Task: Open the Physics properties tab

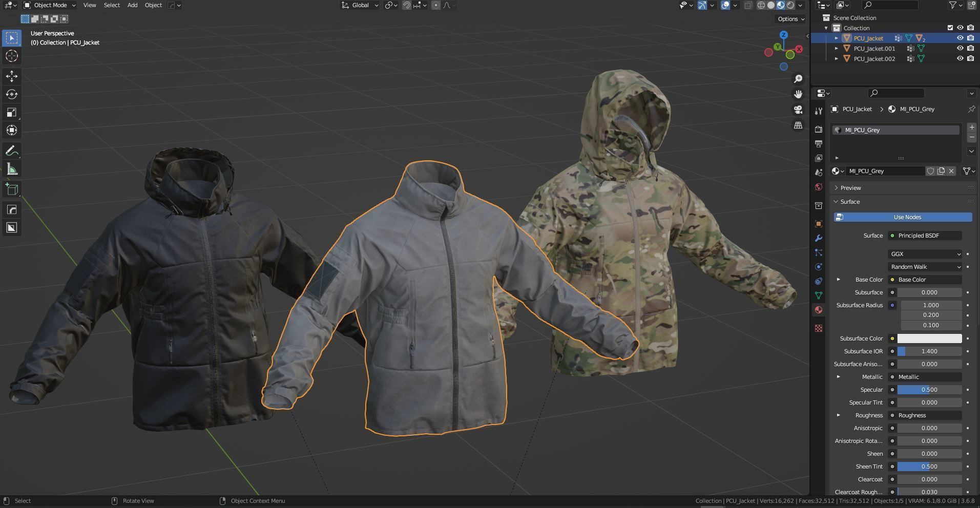Action: point(819,267)
